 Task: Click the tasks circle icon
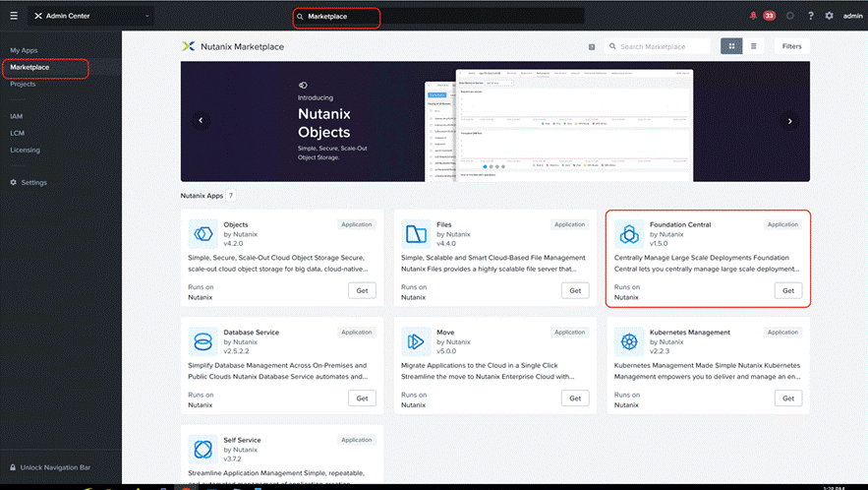tap(790, 16)
